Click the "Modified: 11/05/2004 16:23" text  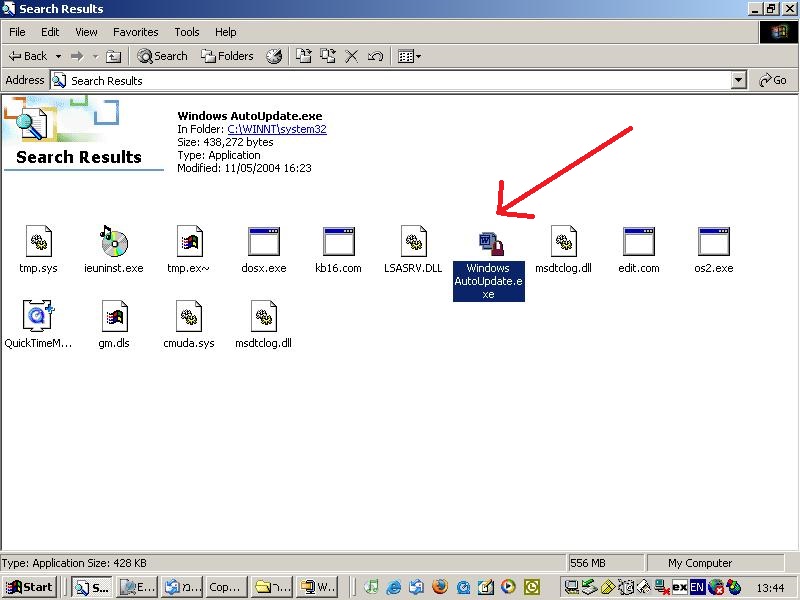click(244, 168)
